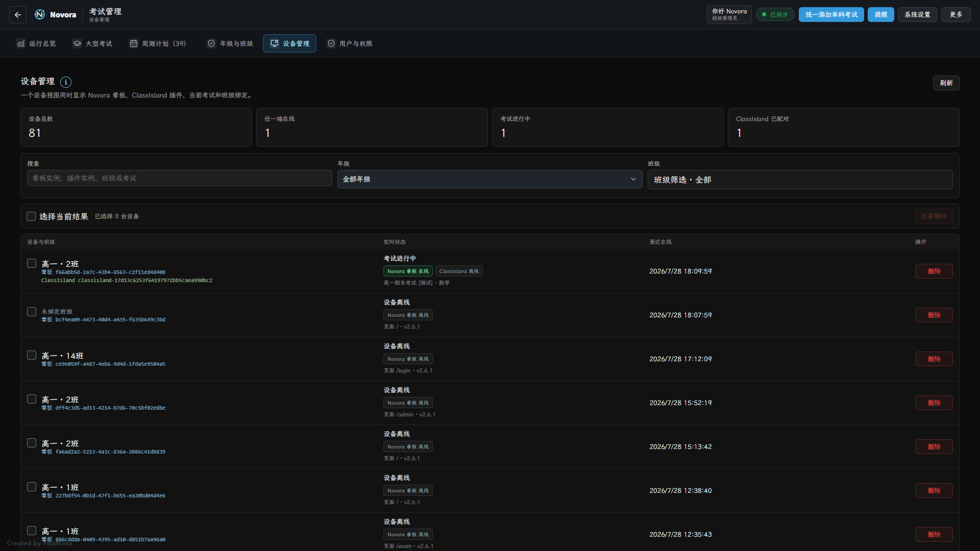Click the back arrow button

tap(18, 15)
